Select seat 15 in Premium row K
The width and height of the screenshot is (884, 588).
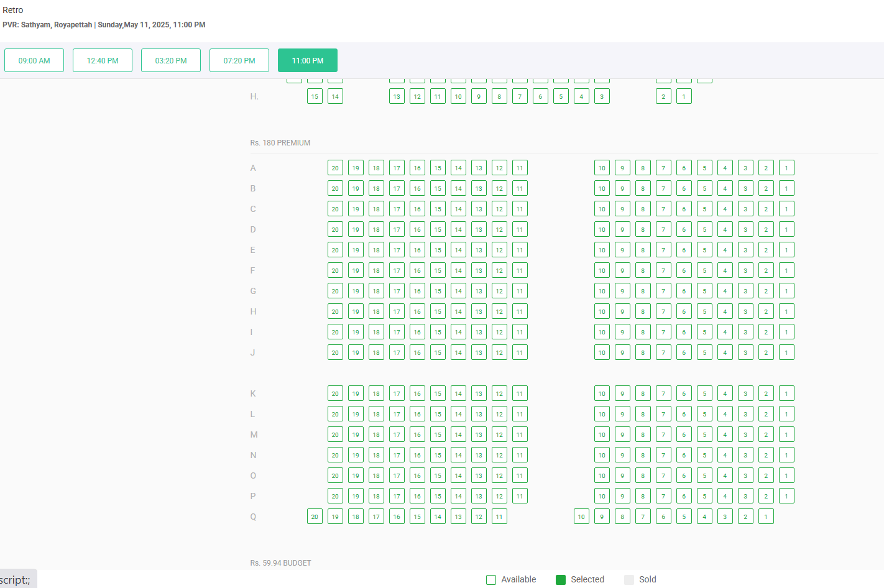tap(438, 393)
